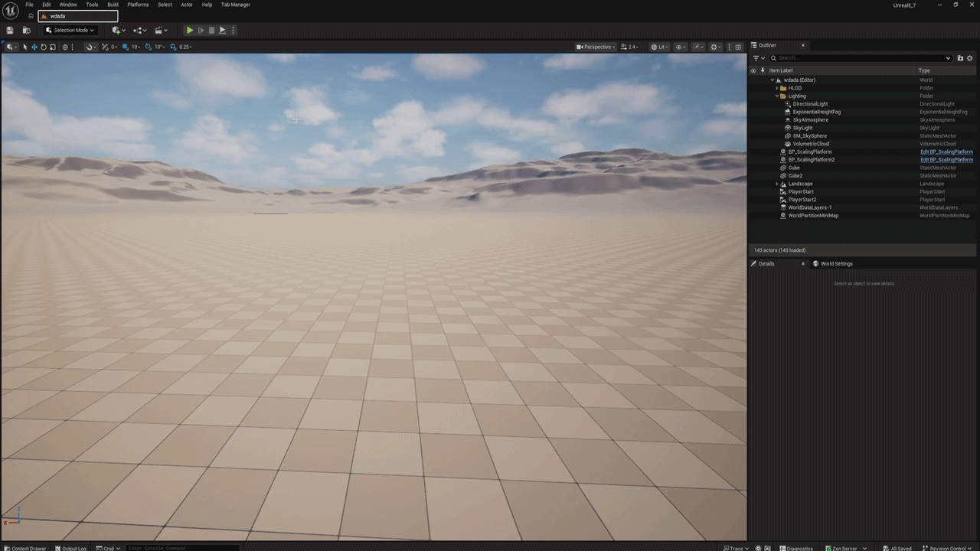Expand the Landscape item
The width and height of the screenshot is (980, 551).
[776, 184]
